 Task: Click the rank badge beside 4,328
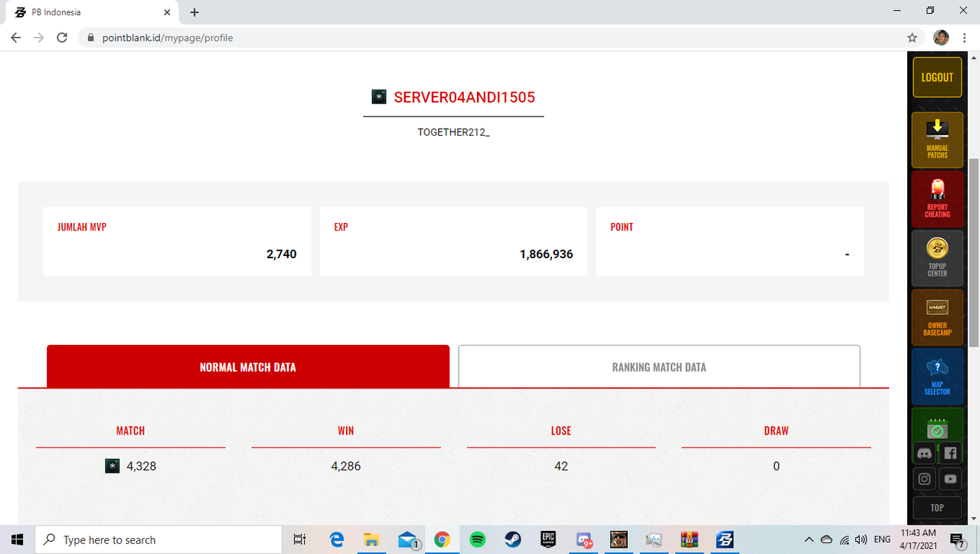(x=112, y=466)
